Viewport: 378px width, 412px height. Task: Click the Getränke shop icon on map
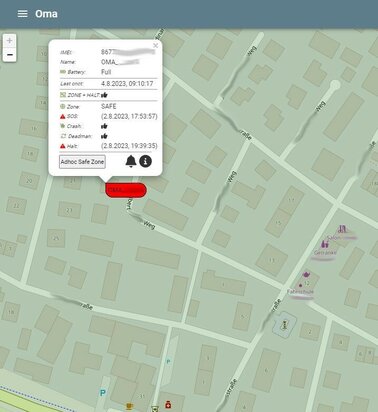click(x=324, y=244)
